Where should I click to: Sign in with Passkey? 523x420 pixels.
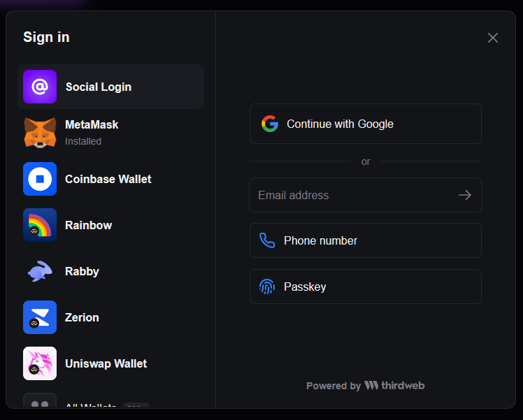pos(366,287)
